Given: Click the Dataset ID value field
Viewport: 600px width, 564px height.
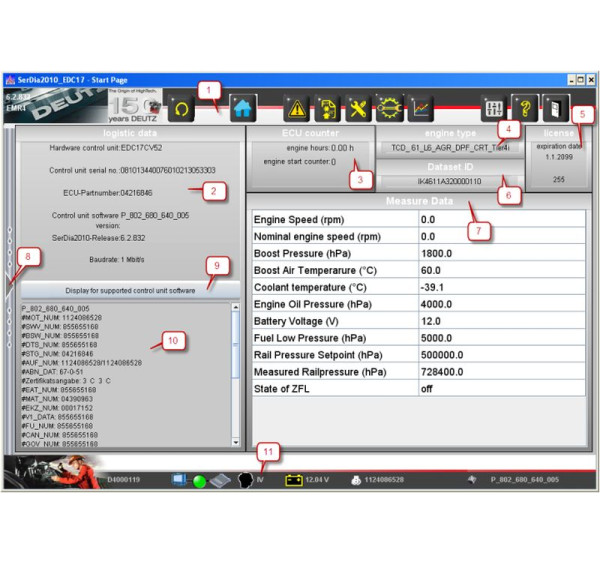Looking at the screenshot, I should 449,181.
